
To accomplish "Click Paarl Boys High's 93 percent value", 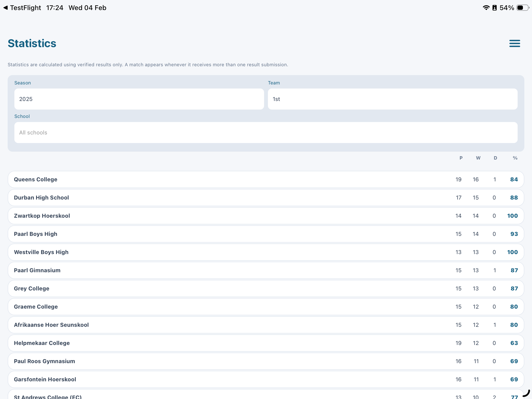I will 514,234.
